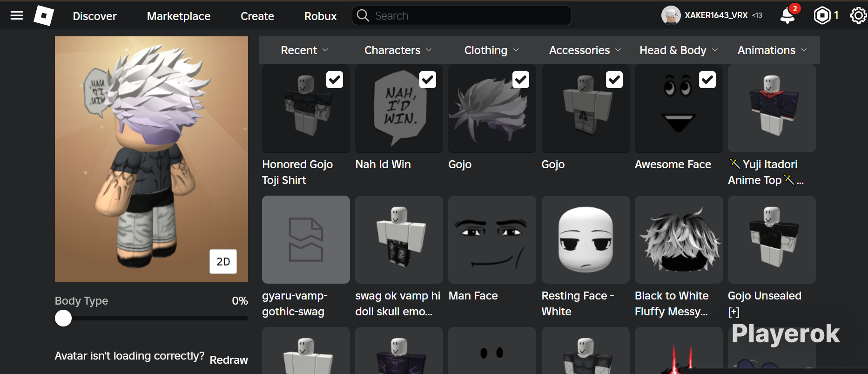Equip the Black to White Fluffy Messy hair

(679, 239)
